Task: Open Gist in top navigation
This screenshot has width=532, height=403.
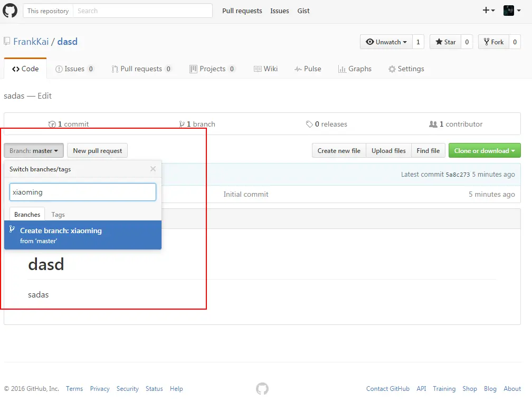Action: (x=303, y=11)
